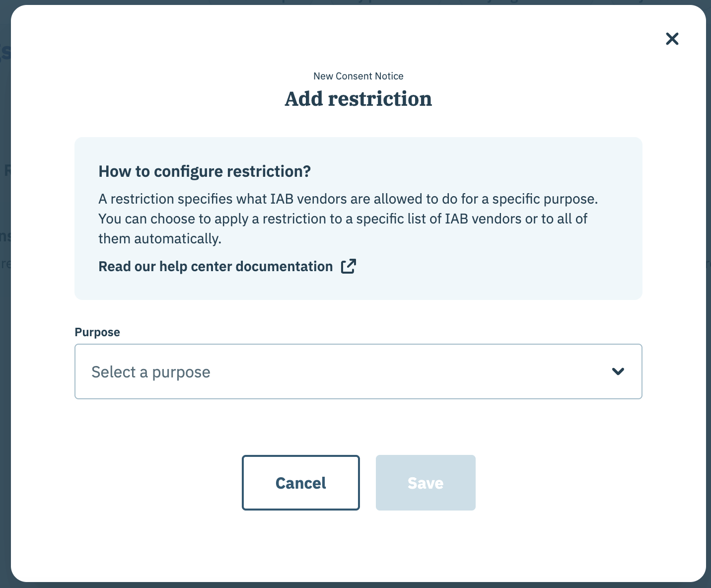Close the Add restriction dialog with X
The image size is (711, 588).
(x=672, y=39)
